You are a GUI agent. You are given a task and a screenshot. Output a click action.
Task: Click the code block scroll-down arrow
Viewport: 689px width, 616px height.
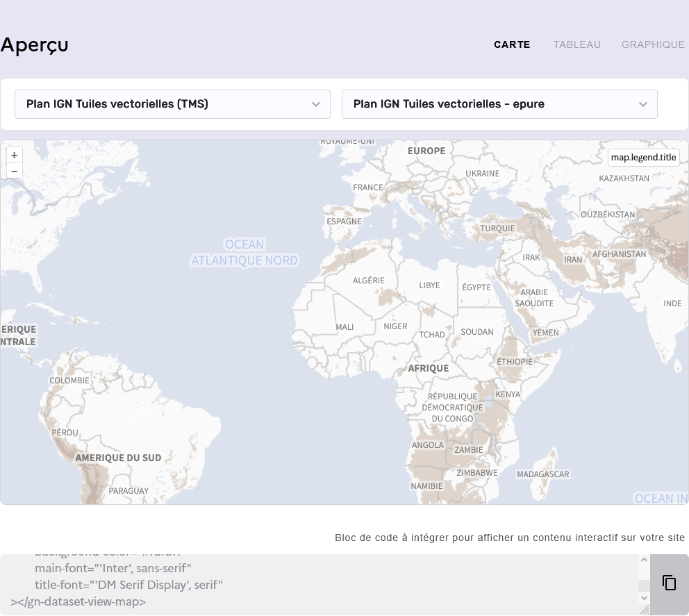point(644,597)
